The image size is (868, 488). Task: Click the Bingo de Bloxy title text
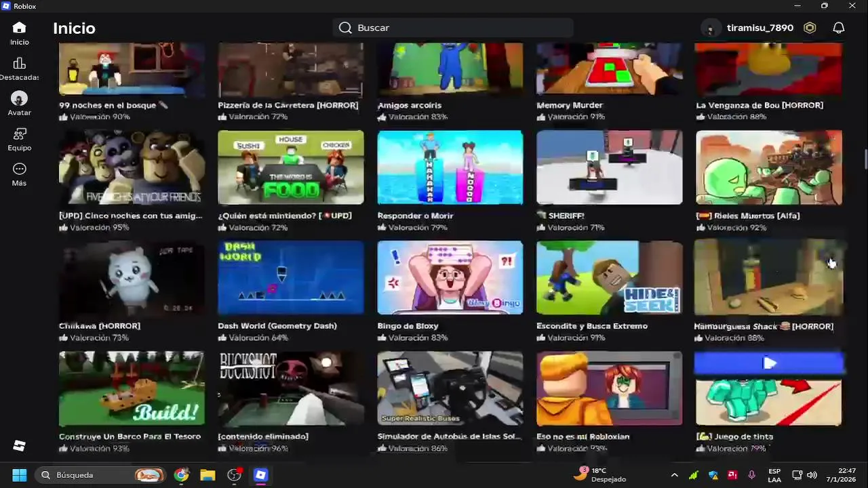(408, 326)
